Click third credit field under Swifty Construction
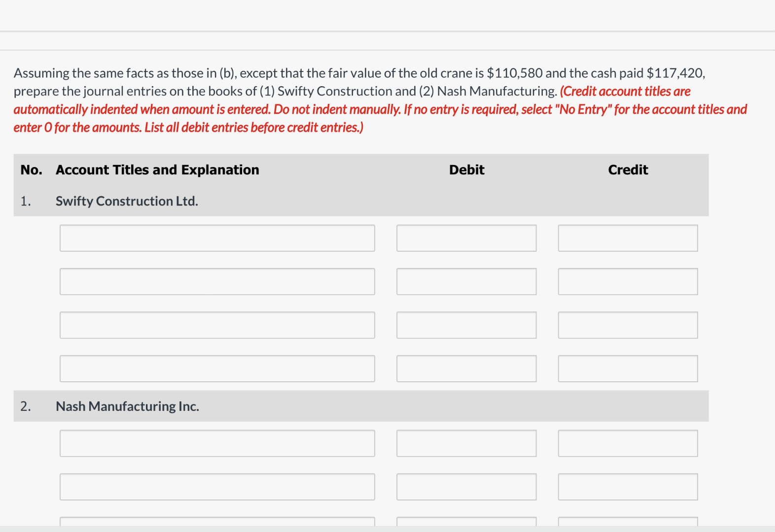Viewport: 775px width, 532px height. point(628,325)
